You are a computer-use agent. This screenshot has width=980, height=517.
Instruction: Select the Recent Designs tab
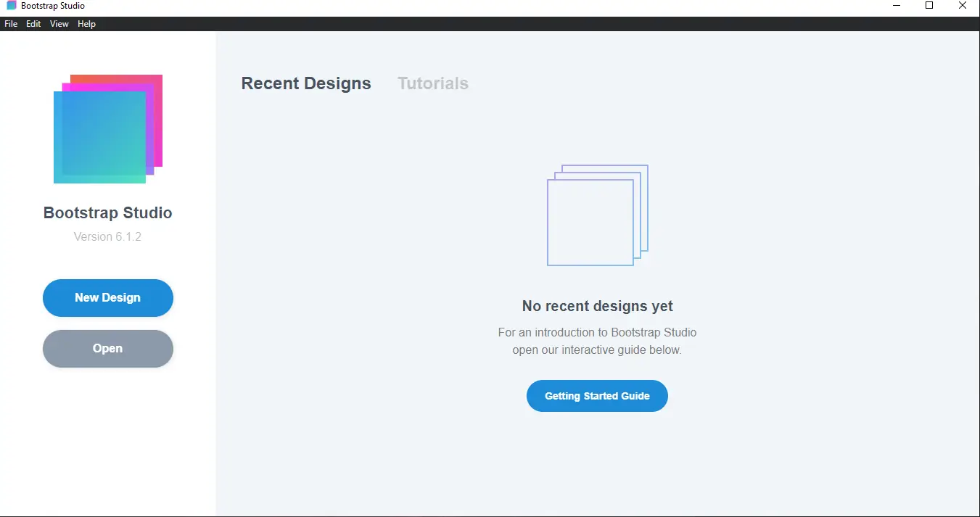pyautogui.click(x=306, y=83)
